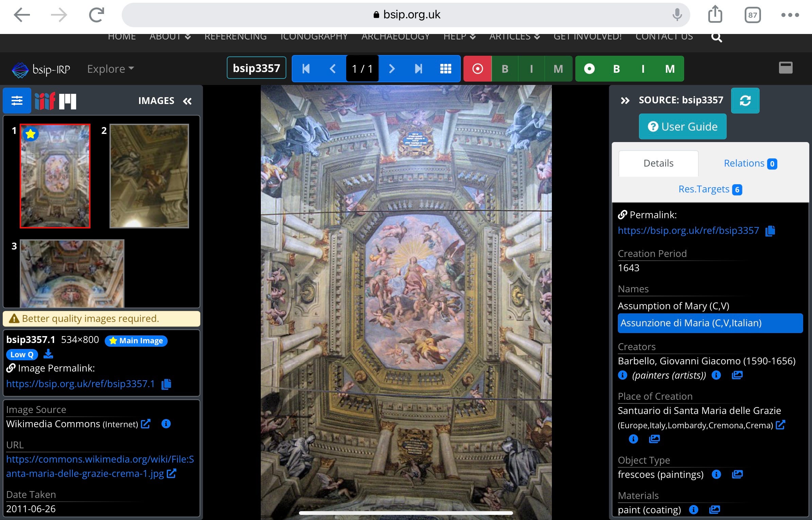Click the Mirador M logo icon
Image resolution: width=812 pixels, height=520 pixels.
pyautogui.click(x=68, y=101)
